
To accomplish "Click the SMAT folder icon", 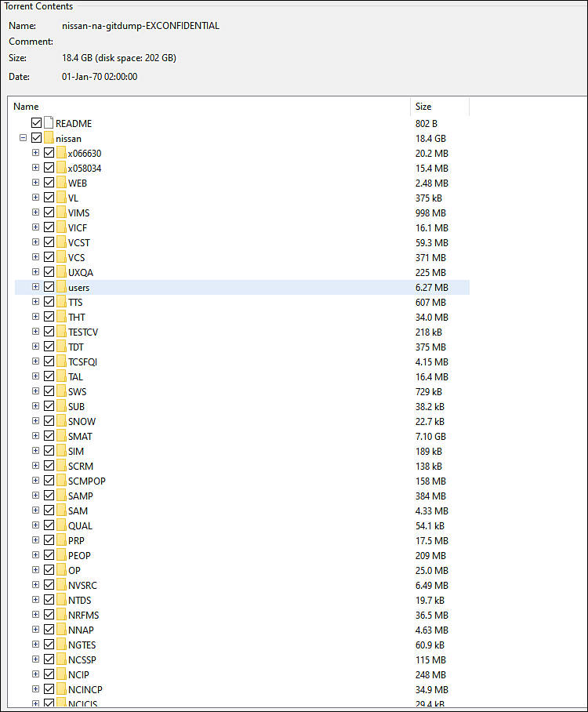I will (x=61, y=435).
